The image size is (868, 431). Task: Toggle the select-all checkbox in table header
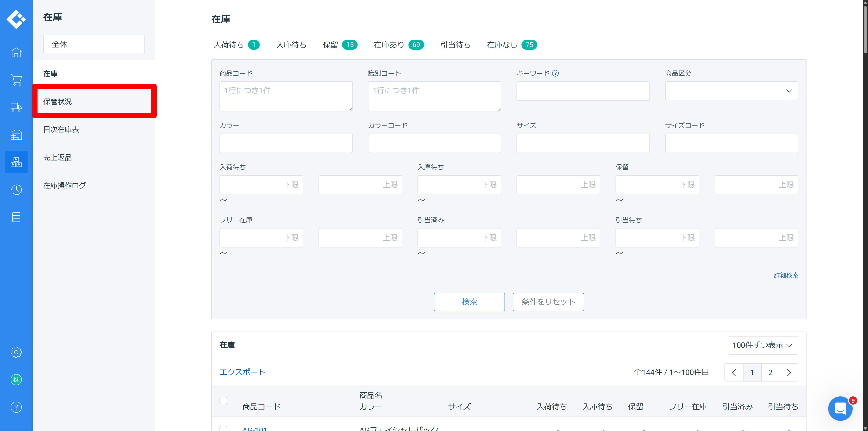pos(223,400)
